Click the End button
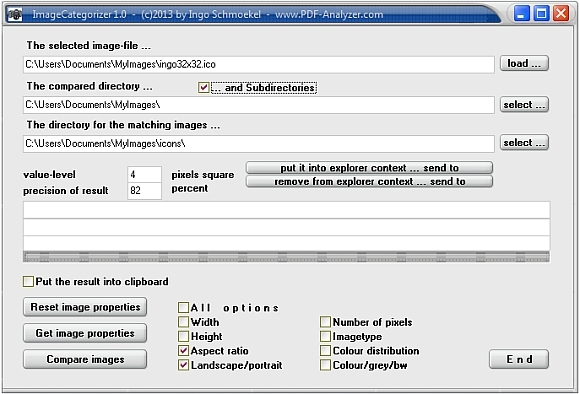 519,359
